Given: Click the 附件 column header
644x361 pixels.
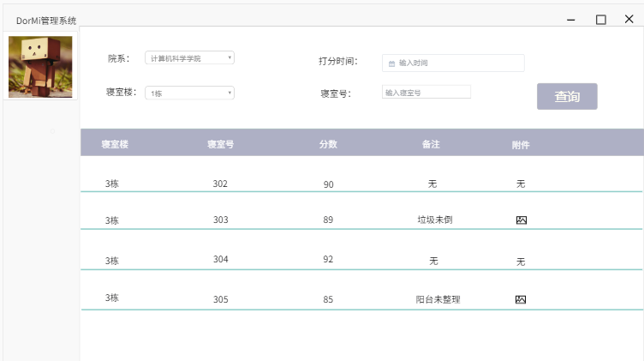Looking at the screenshot, I should tap(521, 145).
